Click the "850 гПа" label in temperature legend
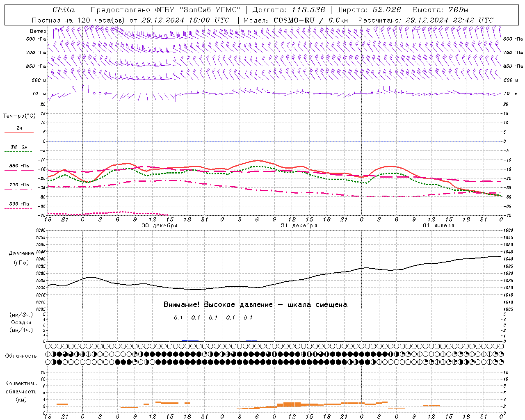The image size is (525, 420). [x=19, y=166]
